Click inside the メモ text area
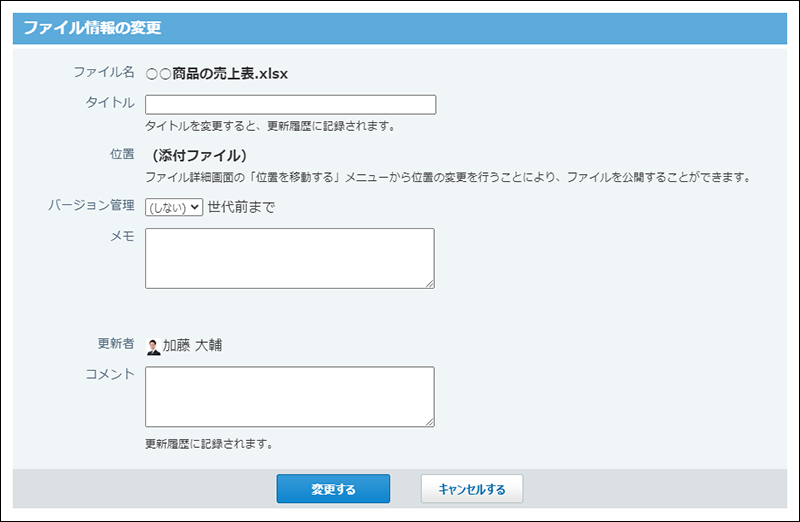 coord(290,258)
